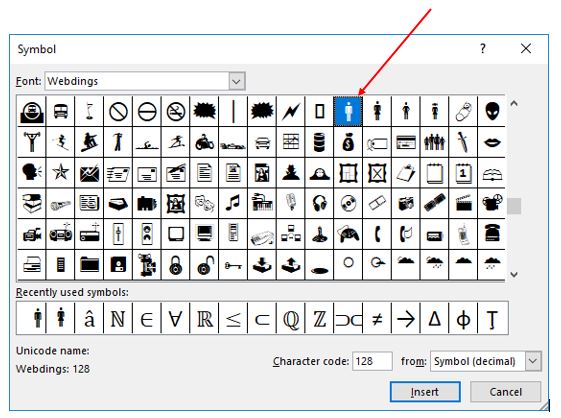The width and height of the screenshot is (561, 418).
Task: Focus the Character code input field
Action: point(372,361)
